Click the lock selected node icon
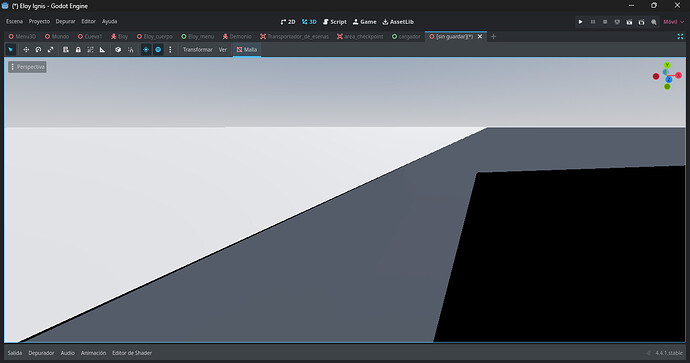This screenshot has height=363, width=690. (78, 50)
